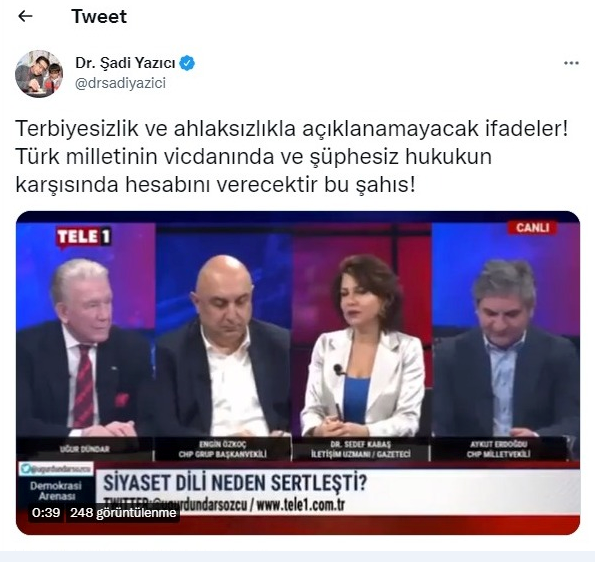Click the Demokrasi Arenası program label

(56, 491)
